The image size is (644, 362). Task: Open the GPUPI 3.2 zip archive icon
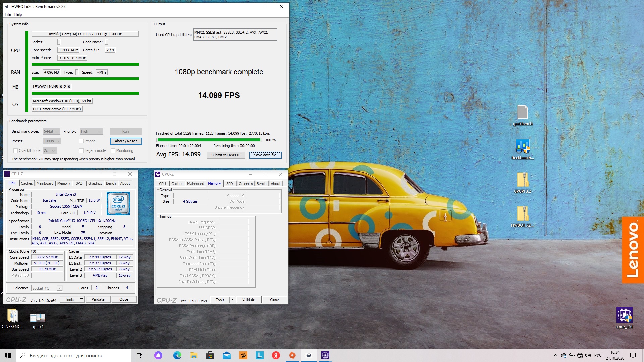coord(522,183)
